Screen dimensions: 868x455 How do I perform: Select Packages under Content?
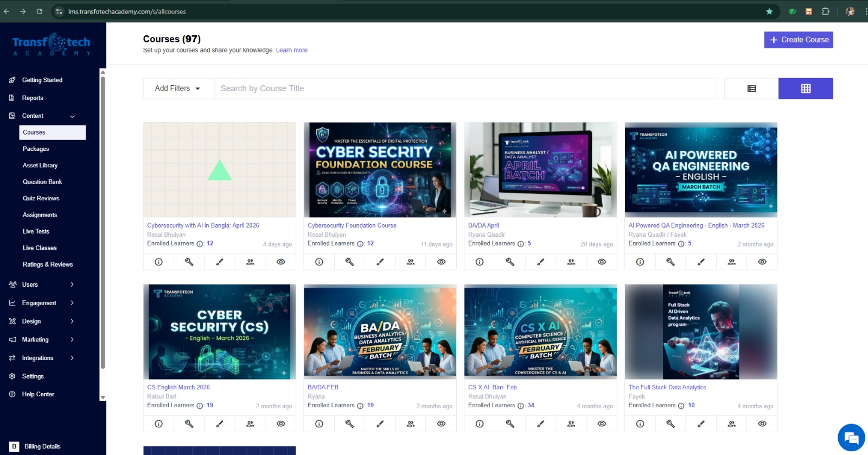tap(36, 149)
